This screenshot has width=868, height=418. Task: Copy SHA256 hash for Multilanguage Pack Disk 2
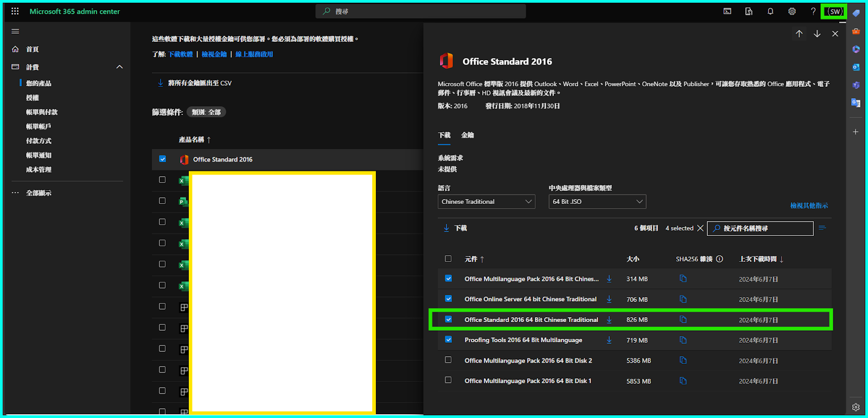(x=683, y=361)
